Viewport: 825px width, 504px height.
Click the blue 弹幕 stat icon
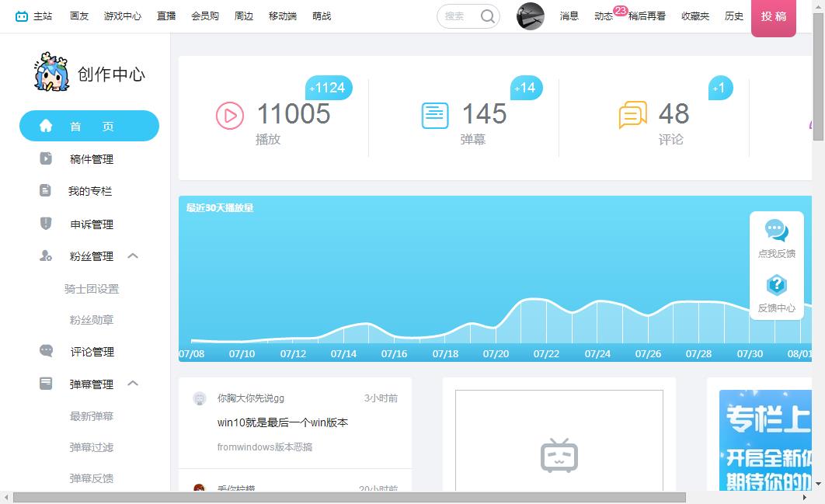pyautogui.click(x=435, y=115)
